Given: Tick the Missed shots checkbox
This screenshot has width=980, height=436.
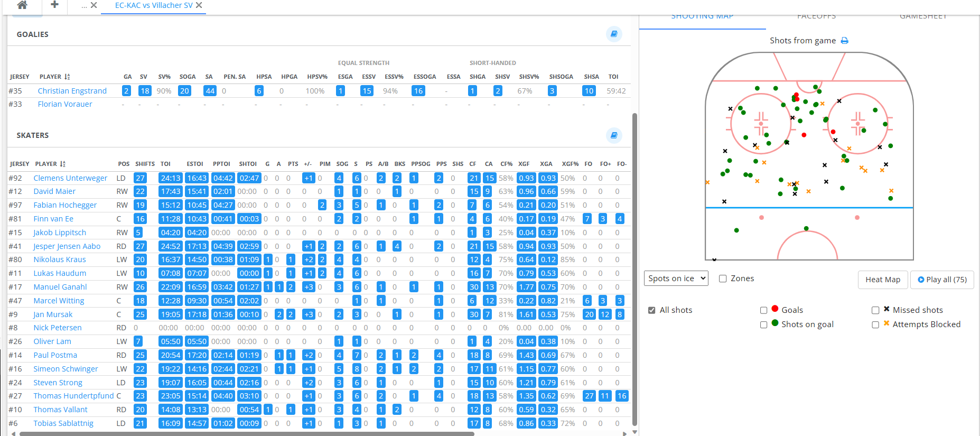Looking at the screenshot, I should pyautogui.click(x=875, y=310).
